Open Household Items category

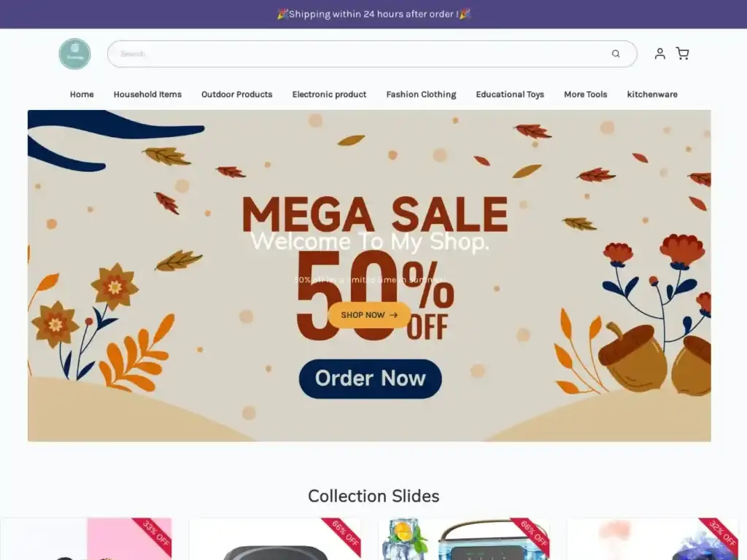[x=147, y=94]
